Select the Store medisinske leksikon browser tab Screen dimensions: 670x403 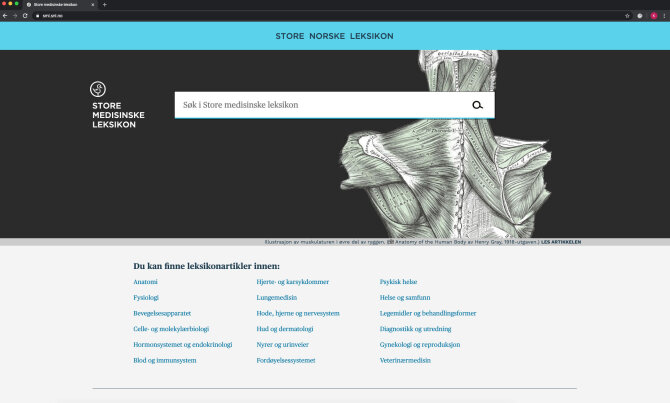[60, 5]
